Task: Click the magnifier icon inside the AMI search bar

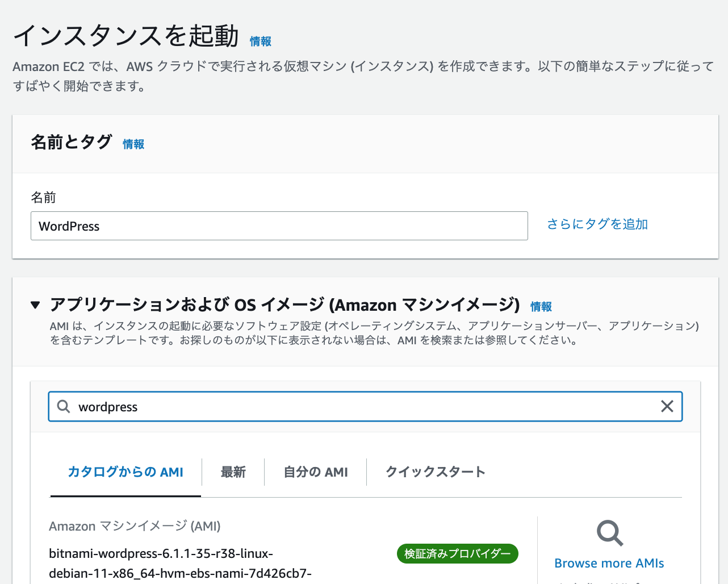Action: tap(64, 406)
